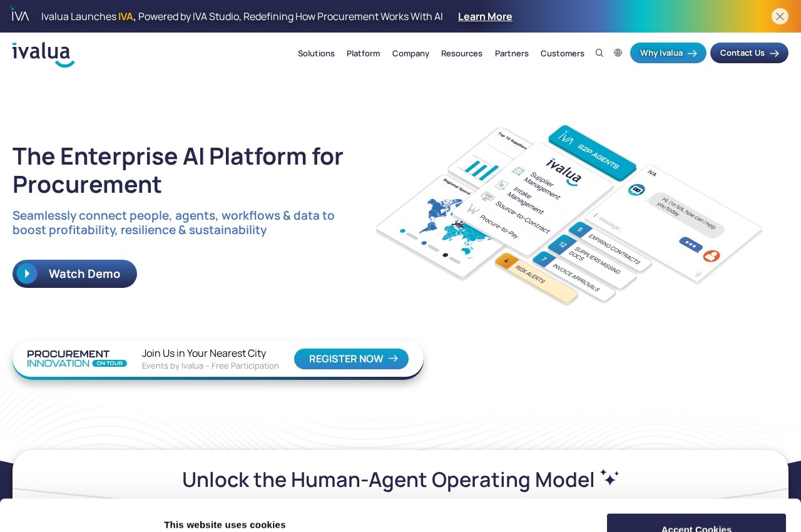The image size is (801, 532).
Task: Click the play icon in Watch Demo
Action: coord(27,274)
